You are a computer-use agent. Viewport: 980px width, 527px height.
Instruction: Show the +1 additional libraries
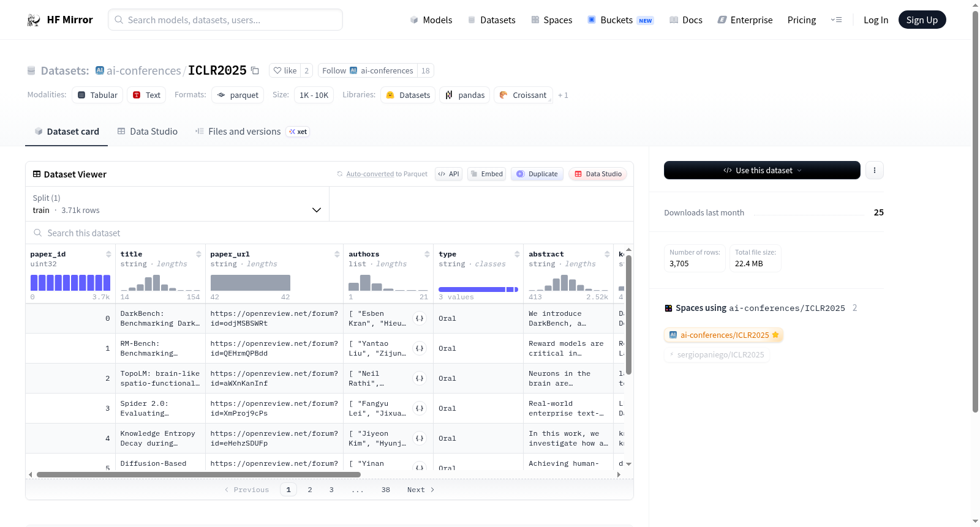(563, 95)
